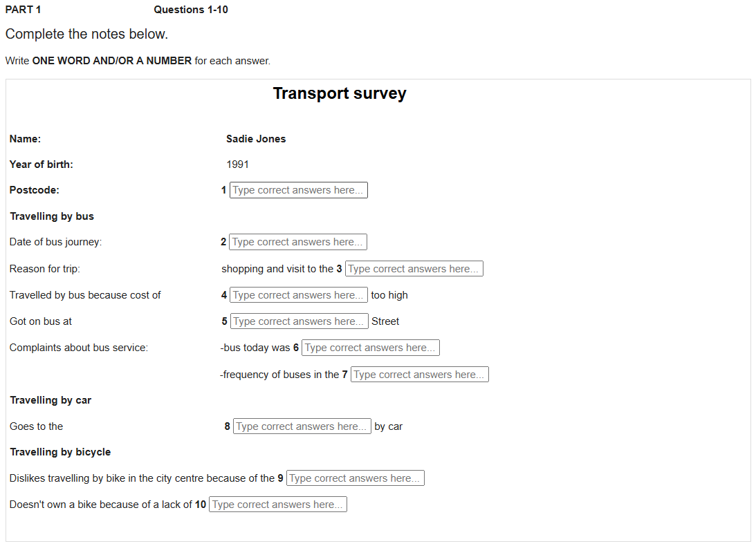Select the question 7 frequency of buses field
This screenshot has height=546, width=756.
tap(419, 375)
